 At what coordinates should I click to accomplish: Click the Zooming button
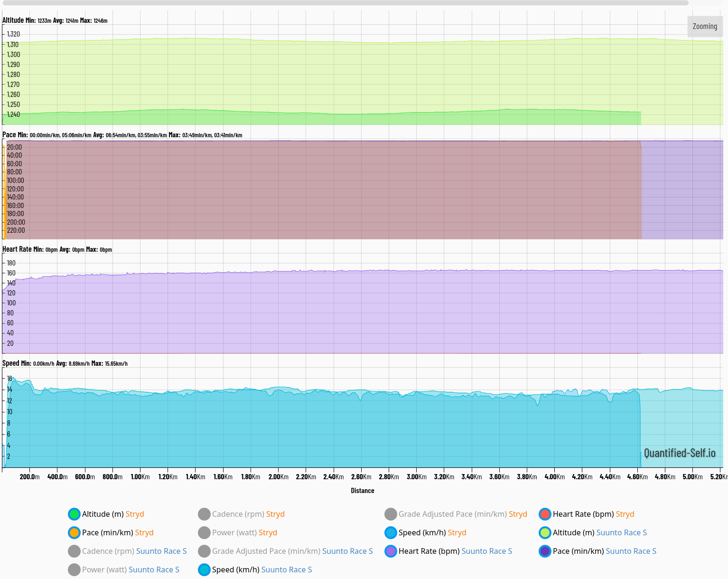[x=705, y=27]
